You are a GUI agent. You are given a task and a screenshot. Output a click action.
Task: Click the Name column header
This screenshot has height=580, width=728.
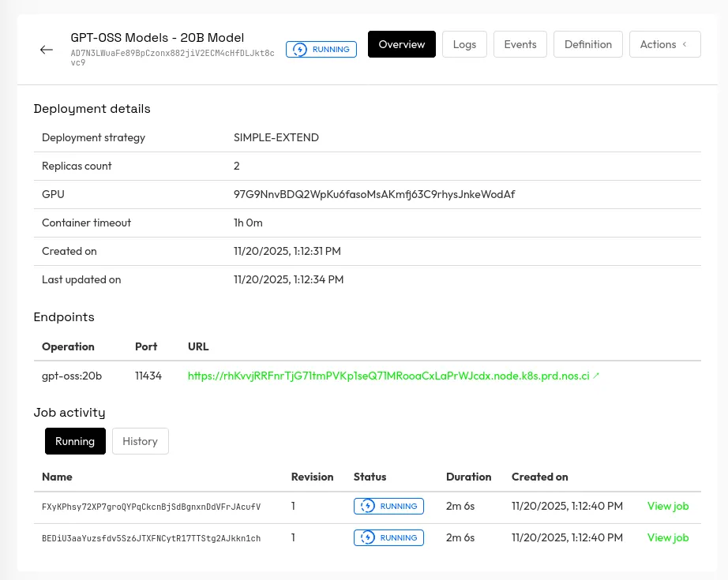pyautogui.click(x=57, y=477)
